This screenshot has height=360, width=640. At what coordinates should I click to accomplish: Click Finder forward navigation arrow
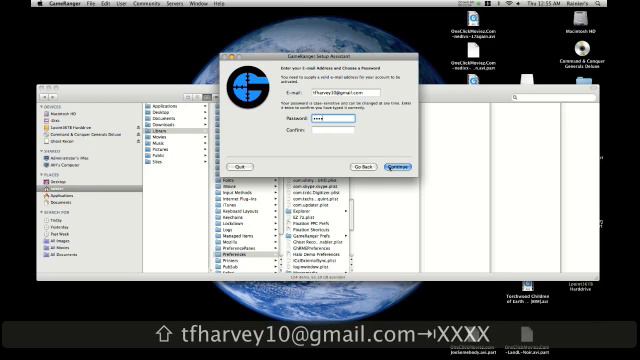pos(53,97)
